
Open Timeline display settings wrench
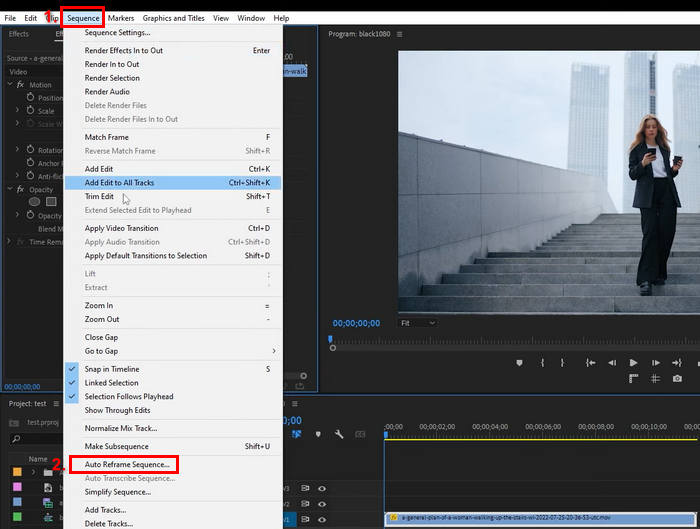[339, 434]
